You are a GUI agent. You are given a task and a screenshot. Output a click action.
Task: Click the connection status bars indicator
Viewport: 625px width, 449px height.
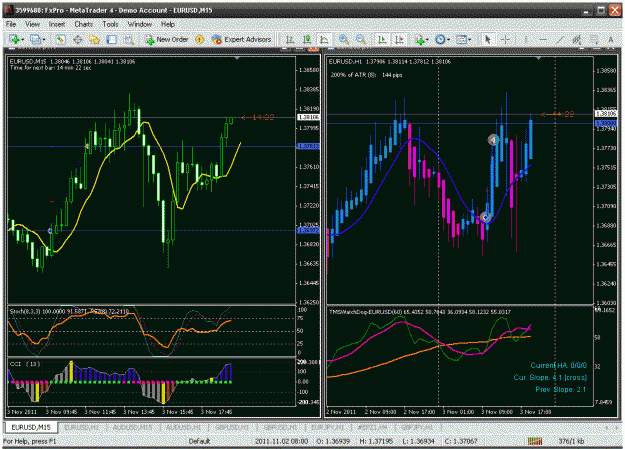pos(535,441)
